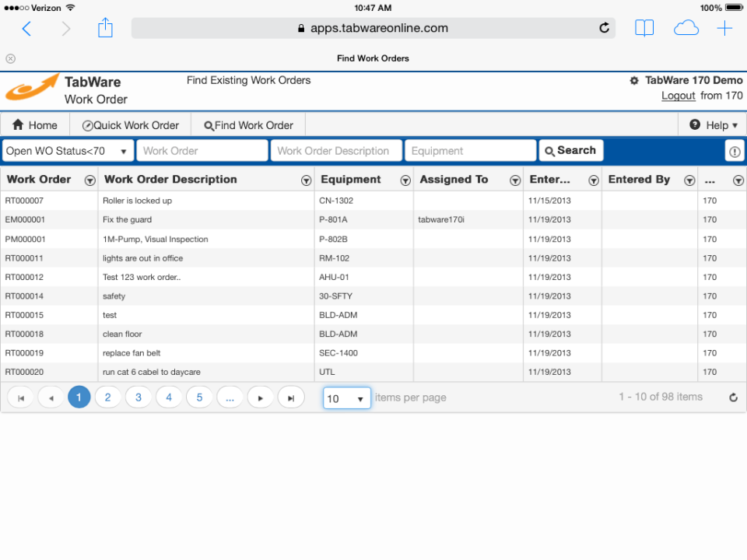Click the Safari share icon
The image size is (747, 560).
pos(106,27)
